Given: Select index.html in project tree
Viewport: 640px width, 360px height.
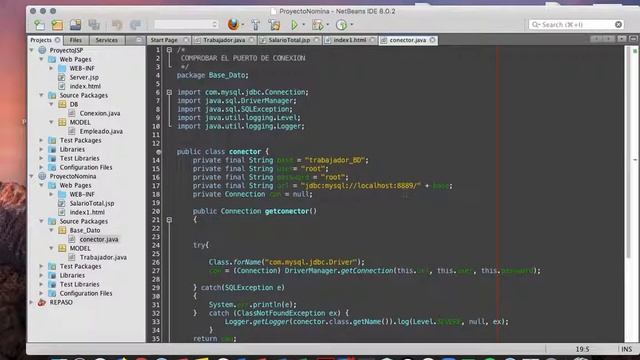Looking at the screenshot, I should [x=85, y=86].
